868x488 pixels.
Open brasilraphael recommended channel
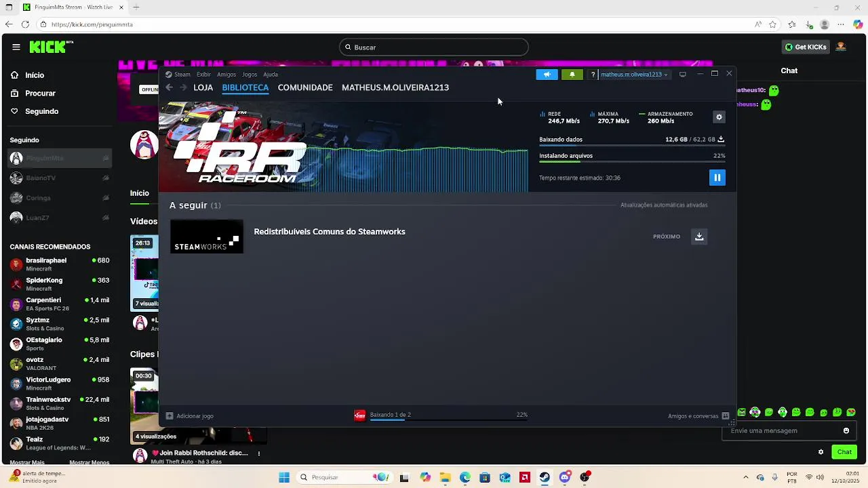pos(60,264)
